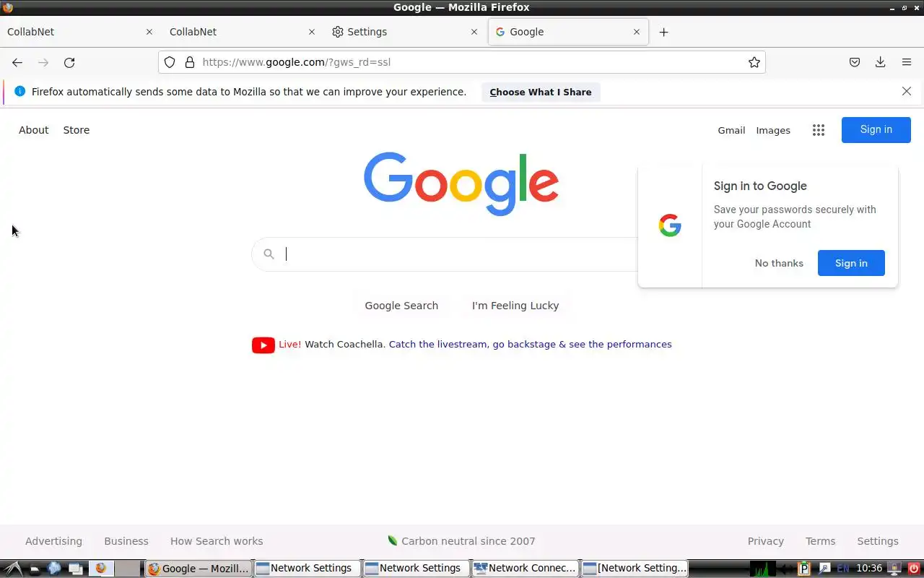Open the Firefox downloads panel
The width and height of the screenshot is (924, 578).
tap(881, 62)
